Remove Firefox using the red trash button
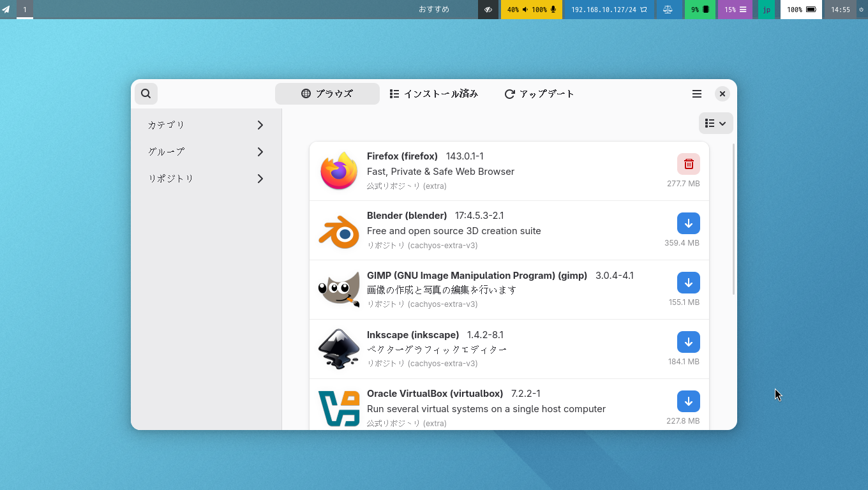The image size is (868, 490). pyautogui.click(x=689, y=164)
